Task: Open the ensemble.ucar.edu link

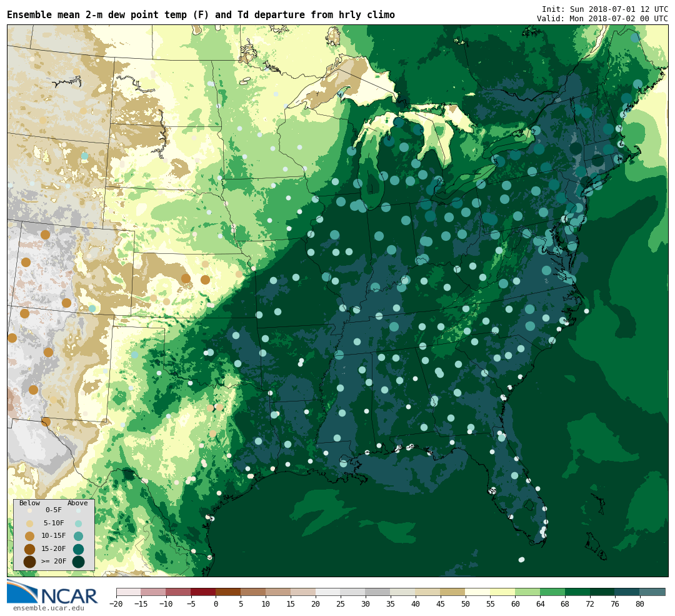Action: tap(48, 608)
